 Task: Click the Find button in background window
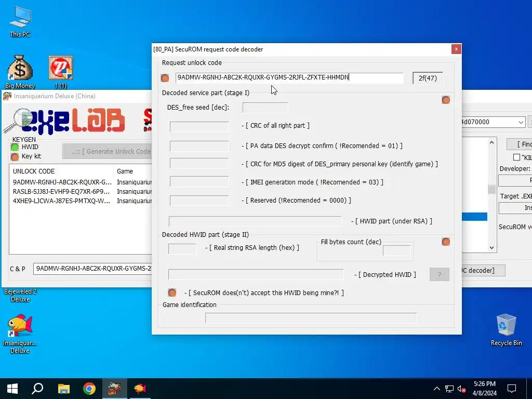tap(519, 144)
